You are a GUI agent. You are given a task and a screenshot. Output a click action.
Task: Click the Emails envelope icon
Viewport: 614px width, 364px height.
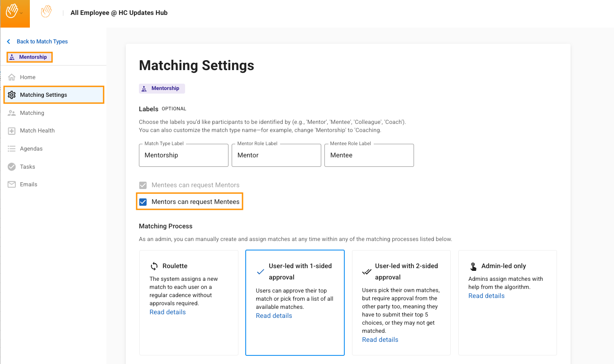(x=12, y=184)
